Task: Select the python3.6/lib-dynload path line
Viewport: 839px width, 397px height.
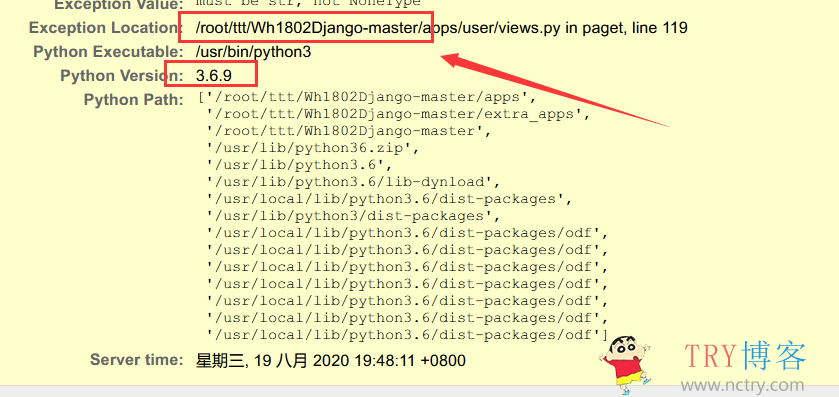Action: click(x=353, y=182)
